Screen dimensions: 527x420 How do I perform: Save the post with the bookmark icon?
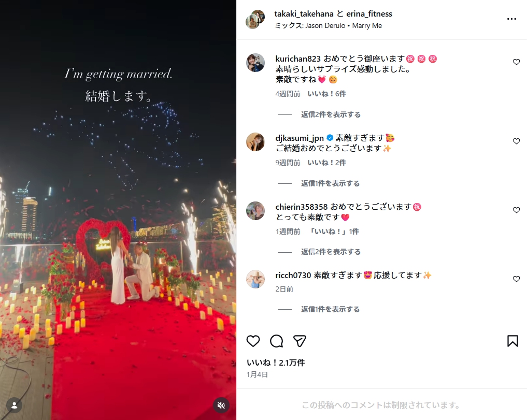[512, 341]
